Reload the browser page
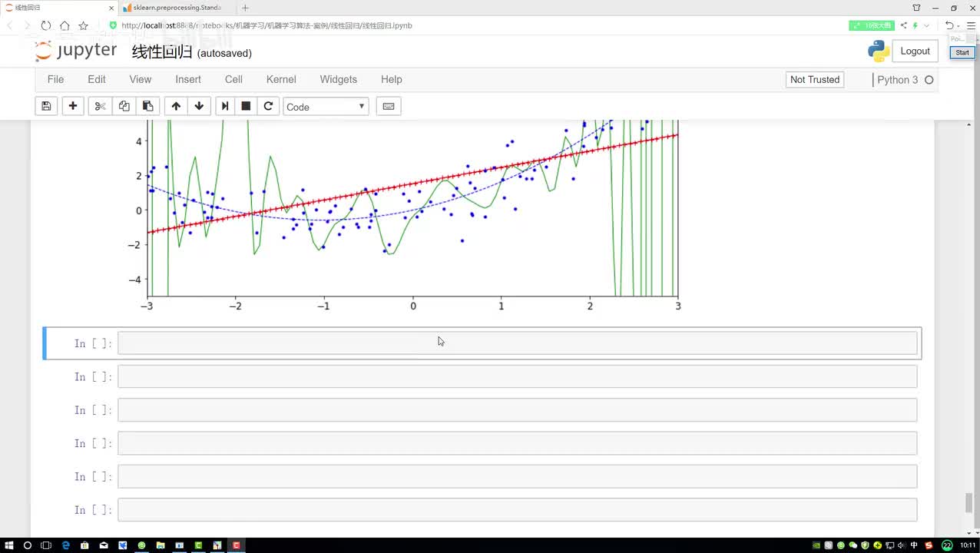Screen dimensions: 980x553 [x=46, y=25]
